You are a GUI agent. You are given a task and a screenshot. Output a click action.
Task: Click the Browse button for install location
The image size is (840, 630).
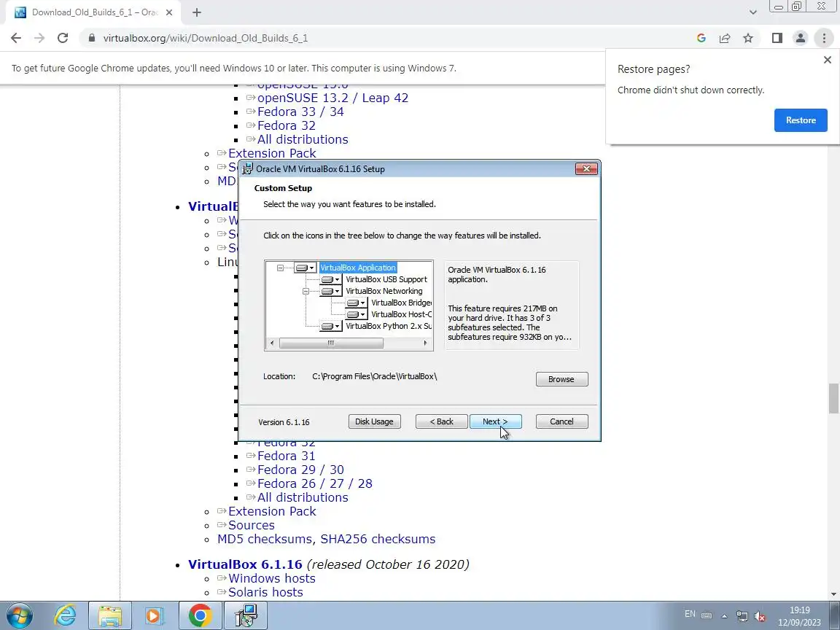click(561, 379)
